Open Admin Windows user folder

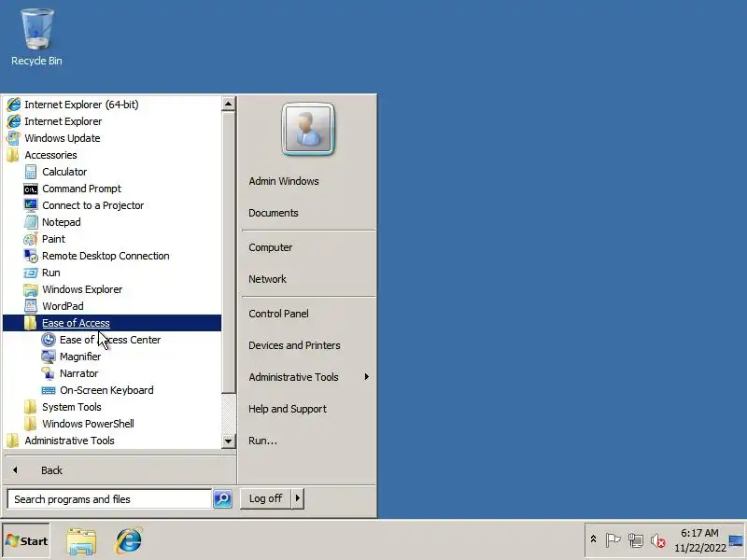tap(284, 181)
